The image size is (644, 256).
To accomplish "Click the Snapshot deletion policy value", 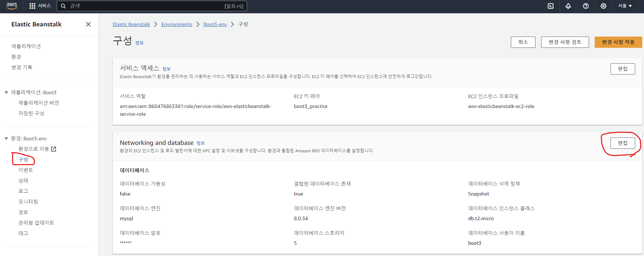I will click(478, 194).
